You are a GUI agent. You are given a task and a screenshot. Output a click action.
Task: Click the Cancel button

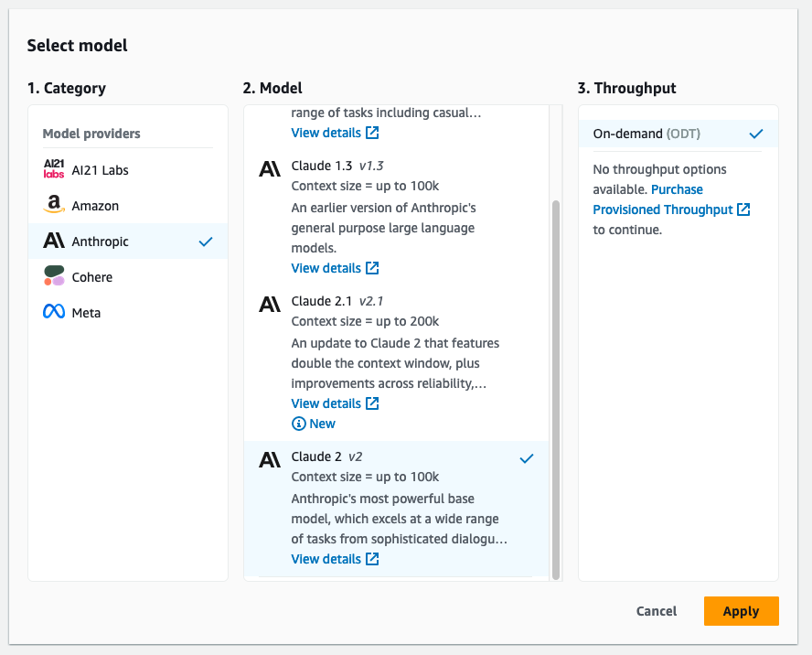pyautogui.click(x=657, y=611)
